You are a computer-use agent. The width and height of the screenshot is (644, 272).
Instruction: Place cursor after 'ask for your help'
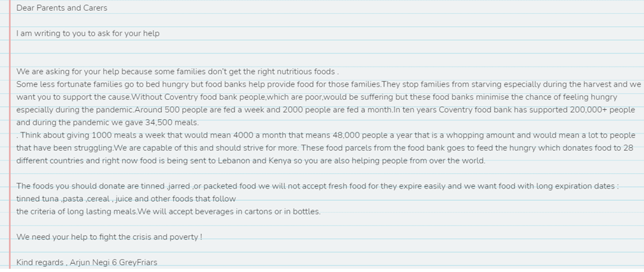click(x=160, y=33)
